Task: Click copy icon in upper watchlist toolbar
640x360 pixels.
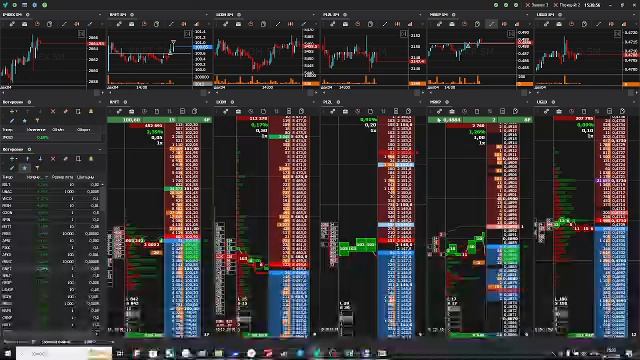Action: click(x=78, y=111)
